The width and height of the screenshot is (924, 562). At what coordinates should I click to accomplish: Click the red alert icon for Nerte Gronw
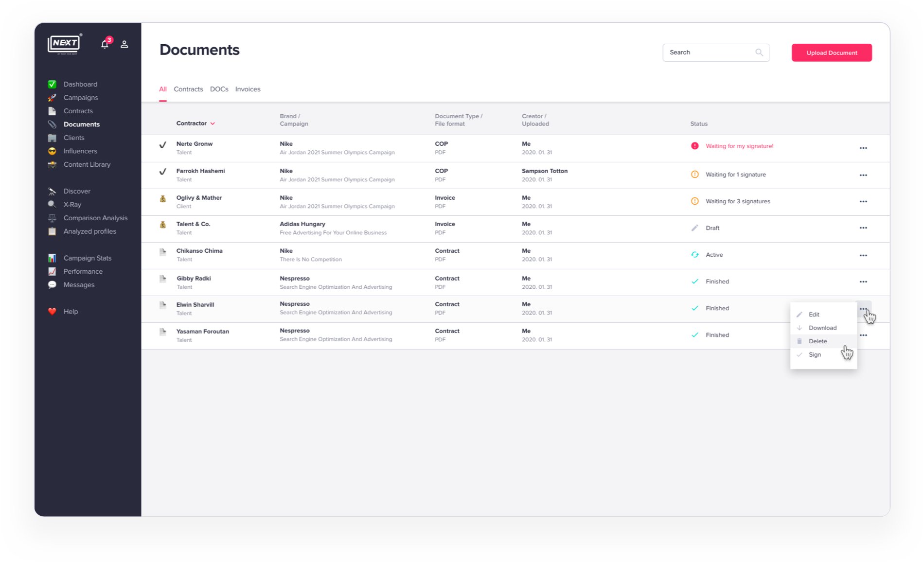(x=695, y=146)
